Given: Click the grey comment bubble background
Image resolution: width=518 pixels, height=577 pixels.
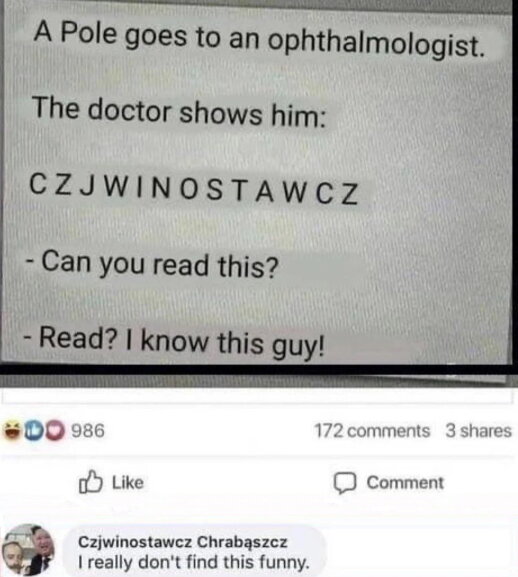Looking at the screenshot, I should tap(195, 551).
